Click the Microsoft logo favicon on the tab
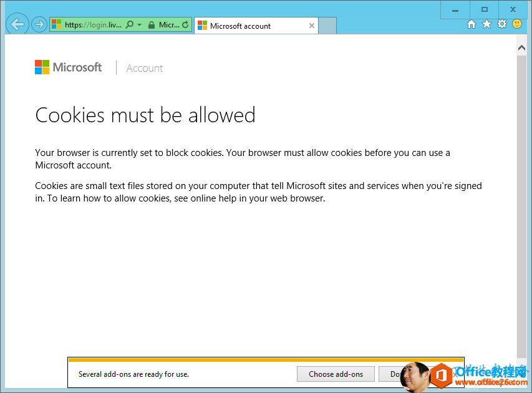 point(202,26)
